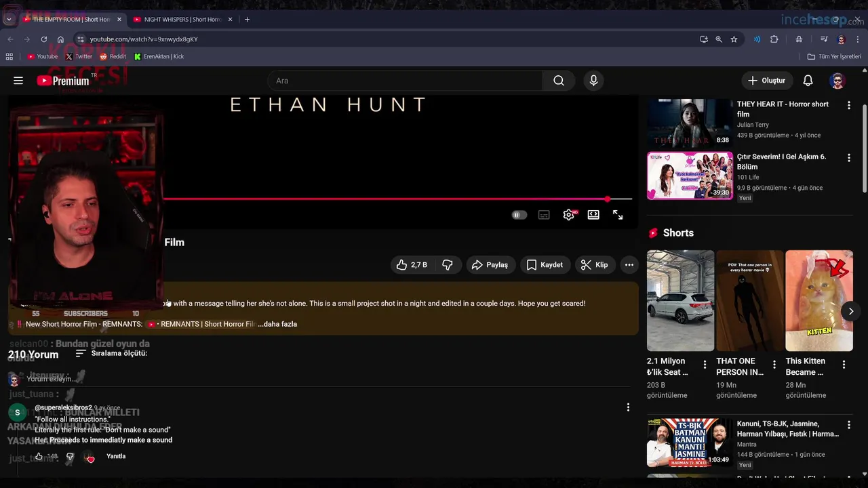The width and height of the screenshot is (868, 488).
Task: Open the REMNANTS Short Horror Film link
Action: [202, 324]
